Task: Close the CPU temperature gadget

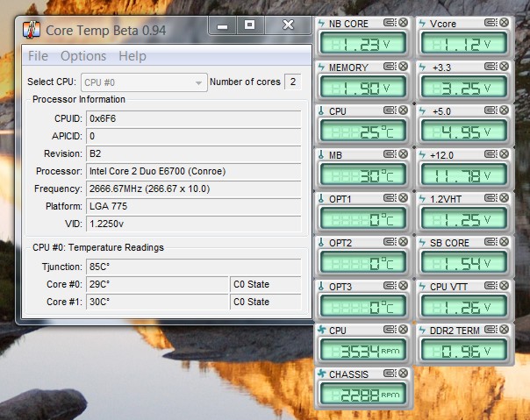Action: pyautogui.click(x=403, y=110)
